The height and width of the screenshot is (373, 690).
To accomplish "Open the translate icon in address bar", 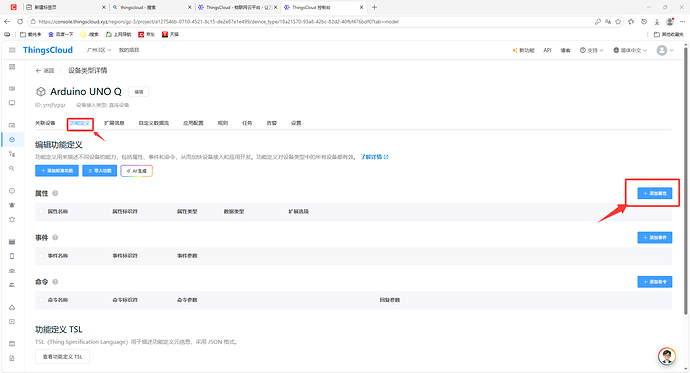I will click(x=608, y=22).
